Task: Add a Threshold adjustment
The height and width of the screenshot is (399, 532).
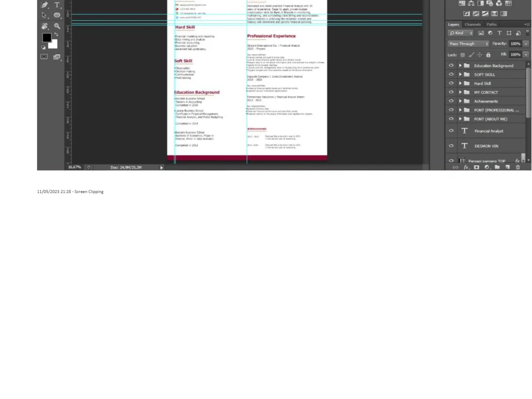Action: (485, 14)
